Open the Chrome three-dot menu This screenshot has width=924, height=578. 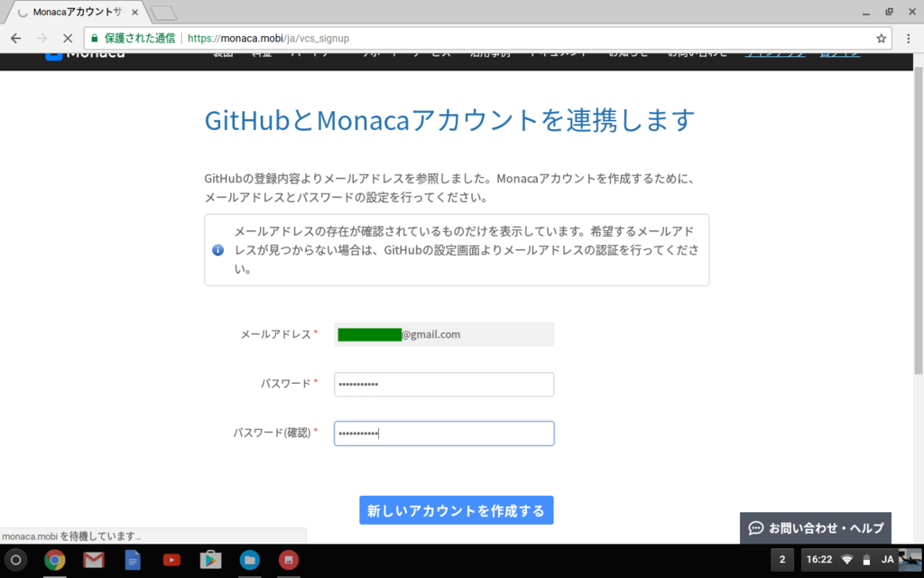[x=908, y=38]
